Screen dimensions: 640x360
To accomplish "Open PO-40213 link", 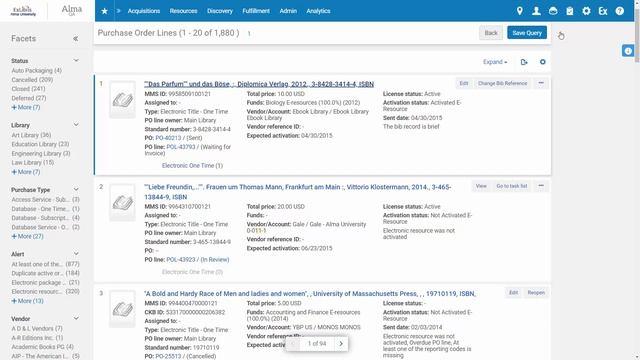I will click(x=167, y=138).
